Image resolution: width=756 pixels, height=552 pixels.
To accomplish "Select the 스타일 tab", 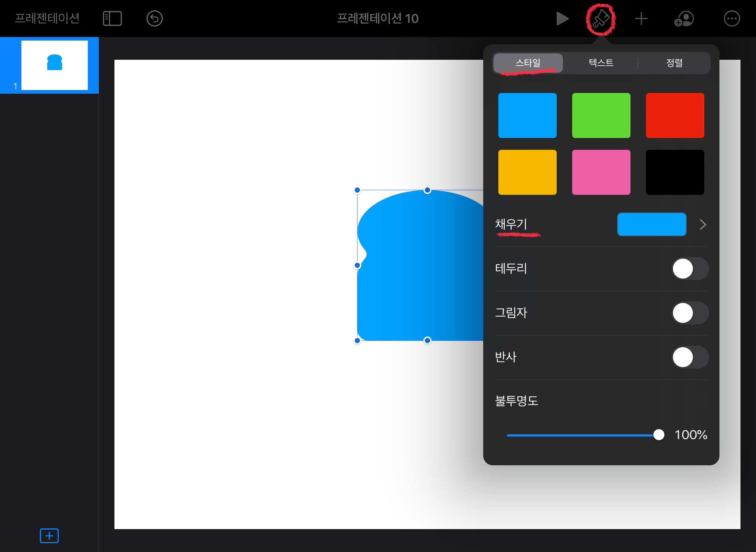I will click(x=528, y=63).
